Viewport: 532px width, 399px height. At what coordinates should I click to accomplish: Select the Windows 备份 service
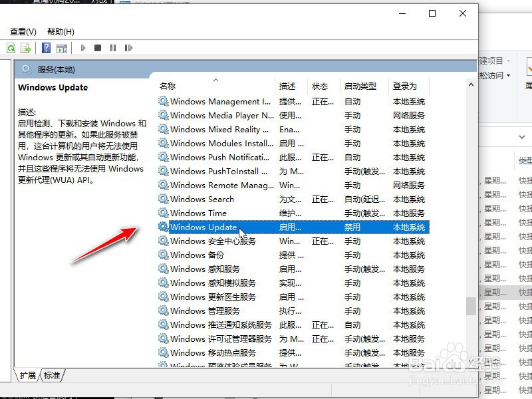coord(293,255)
